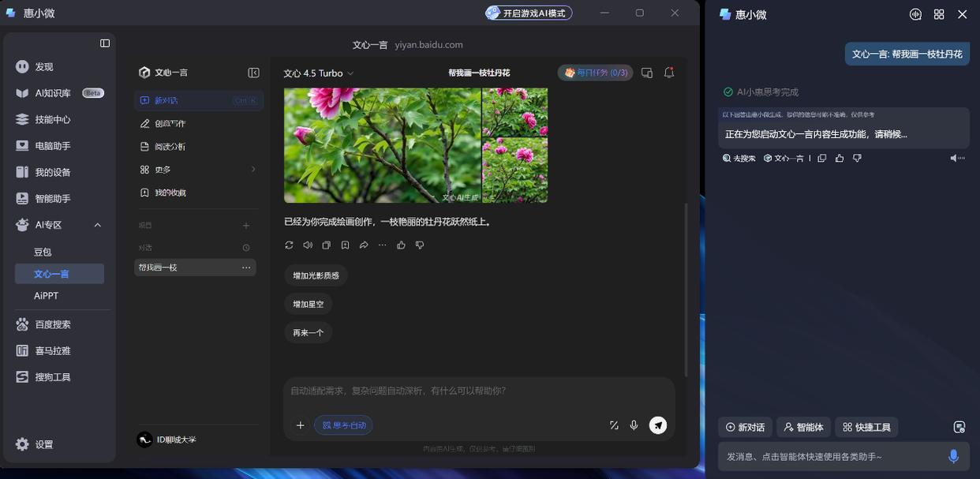This screenshot has width=980, height=479.
Task: Open conversation history clock icon beside 对话
Action: (246, 248)
